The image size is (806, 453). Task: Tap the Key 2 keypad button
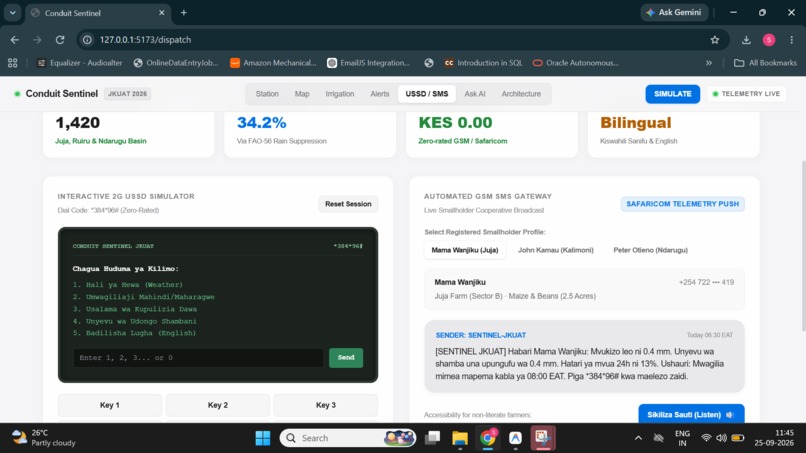(x=217, y=405)
